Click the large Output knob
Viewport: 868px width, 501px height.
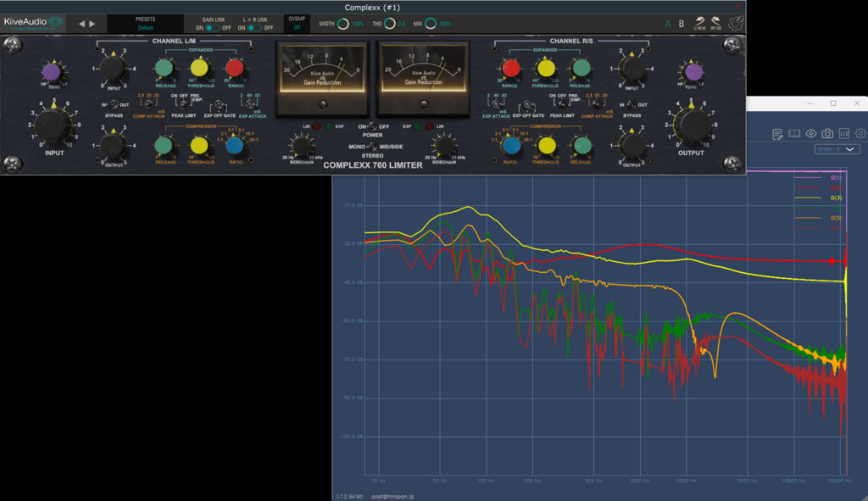tap(691, 125)
